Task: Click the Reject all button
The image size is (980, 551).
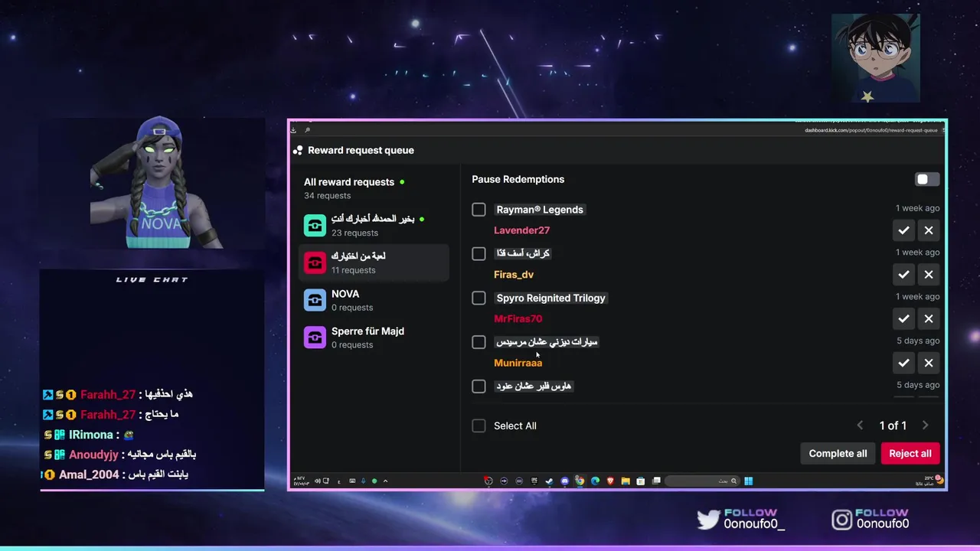Action: [x=910, y=454]
